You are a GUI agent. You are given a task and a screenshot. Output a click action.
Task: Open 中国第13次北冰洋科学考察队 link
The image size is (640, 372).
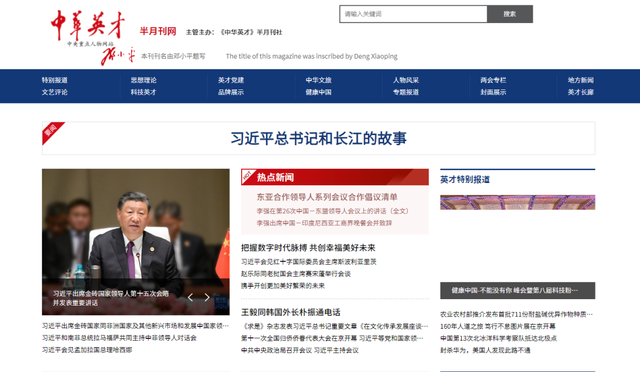point(498,338)
